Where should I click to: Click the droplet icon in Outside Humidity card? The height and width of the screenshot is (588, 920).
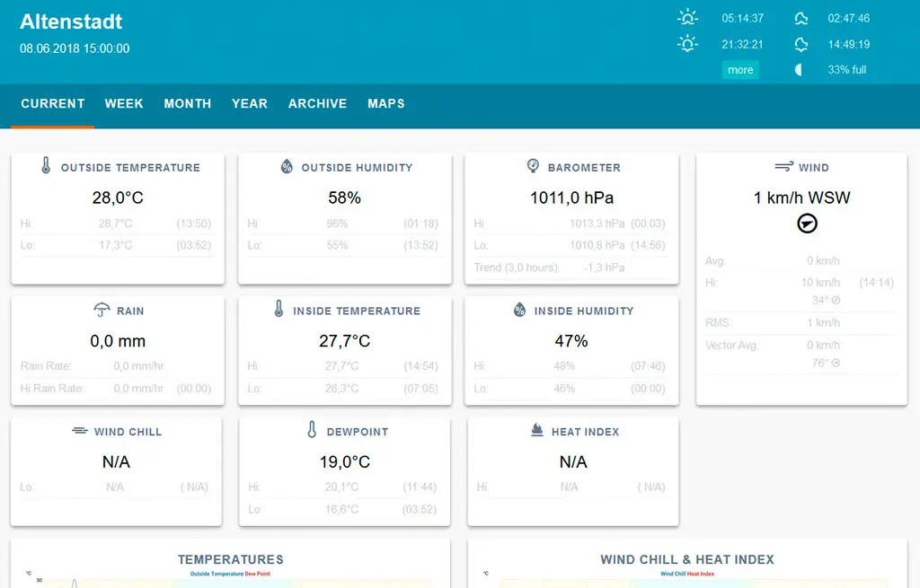(x=287, y=166)
